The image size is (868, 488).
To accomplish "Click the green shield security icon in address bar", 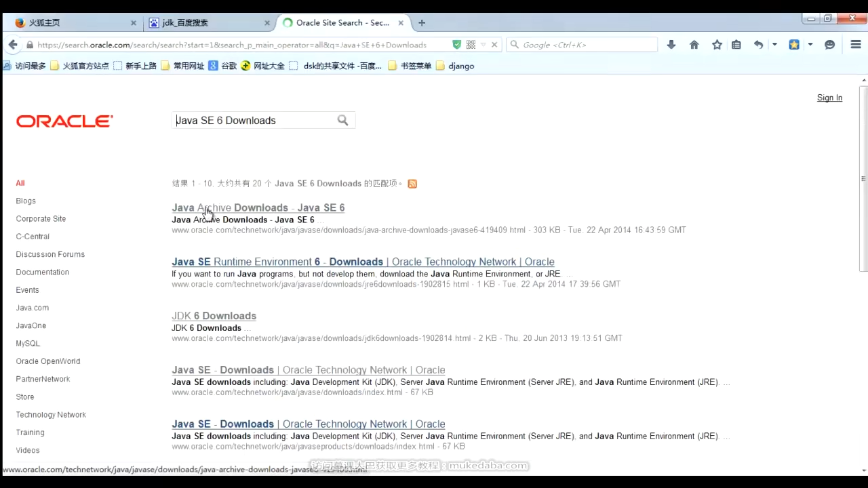I will [457, 45].
